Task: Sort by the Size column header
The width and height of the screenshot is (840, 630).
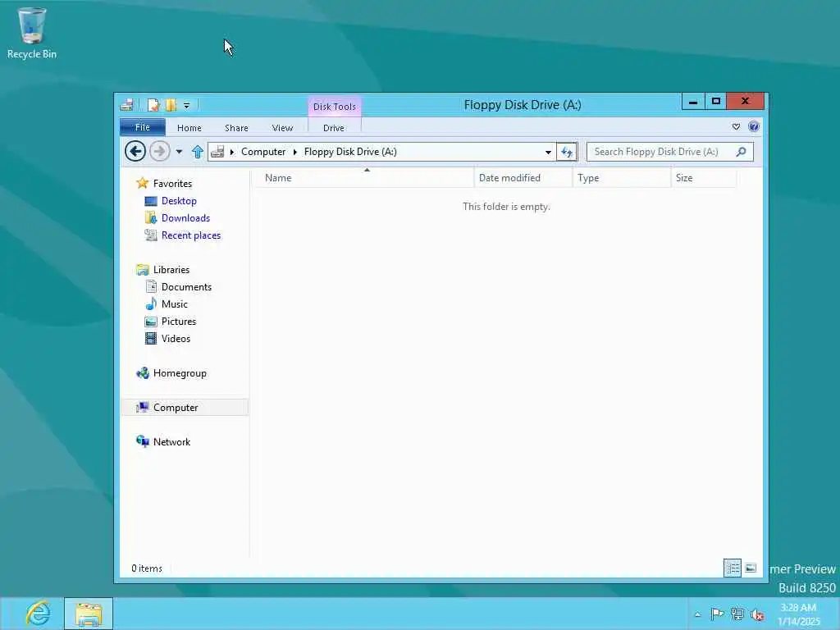Action: [704, 178]
